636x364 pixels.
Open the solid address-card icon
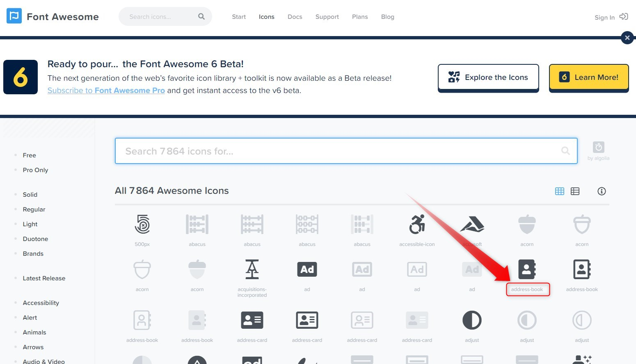click(x=252, y=320)
